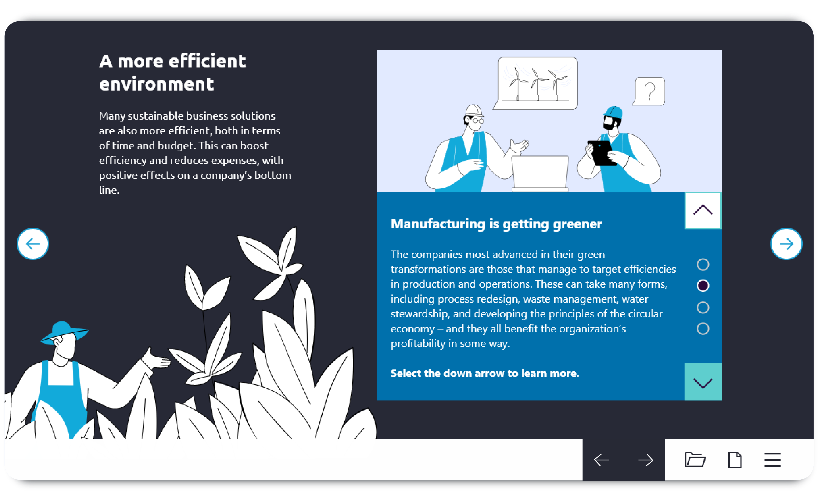Click 'Select the down arrow to learn more.' text
Image resolution: width=820 pixels, height=504 pixels.
(485, 373)
